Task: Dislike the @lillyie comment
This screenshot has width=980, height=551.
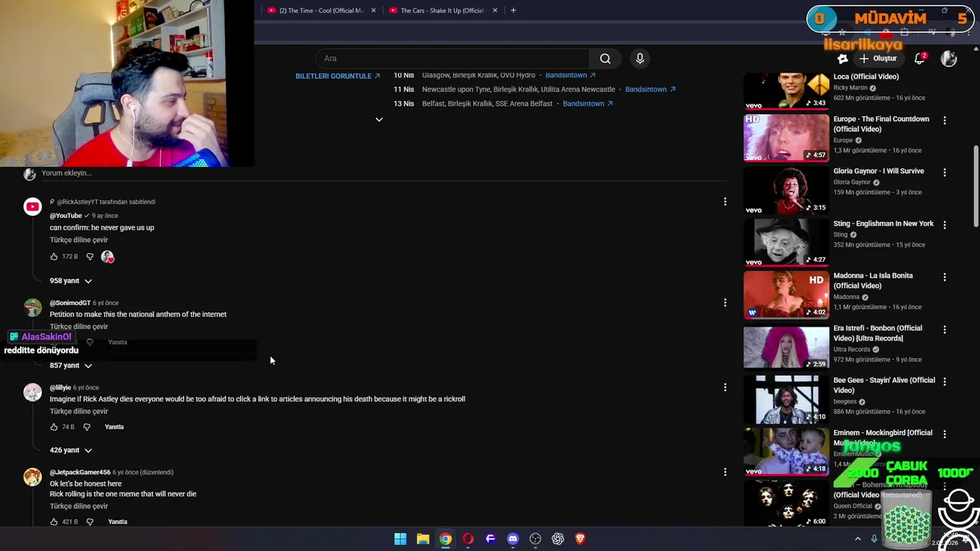Action: point(87,427)
